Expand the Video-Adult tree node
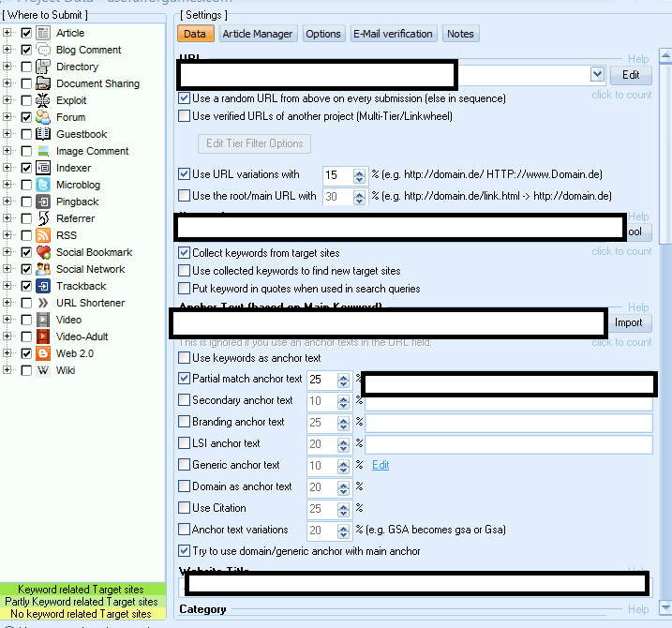This screenshot has height=628, width=672. point(7,336)
